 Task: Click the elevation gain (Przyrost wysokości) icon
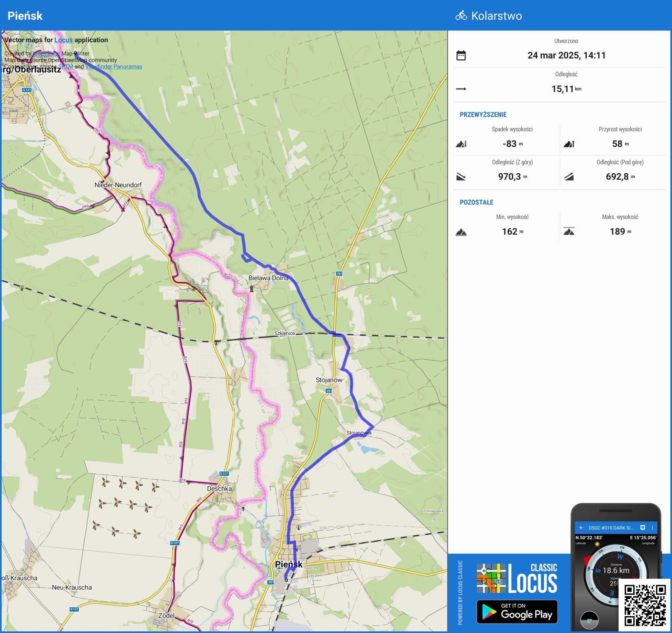(569, 144)
